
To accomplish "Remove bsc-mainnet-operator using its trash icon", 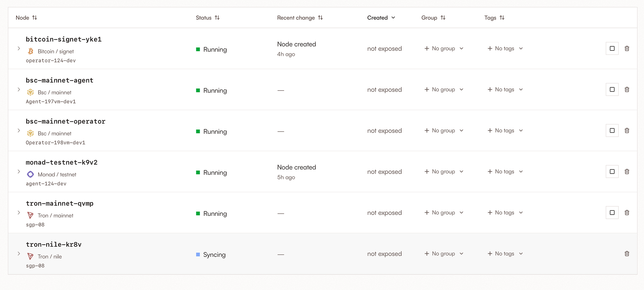I will tap(627, 130).
